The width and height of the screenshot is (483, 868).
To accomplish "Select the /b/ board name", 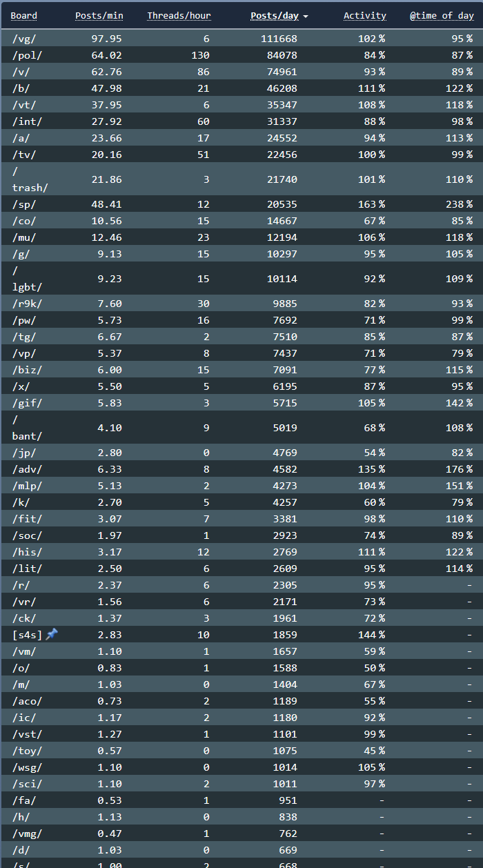I will [21, 88].
